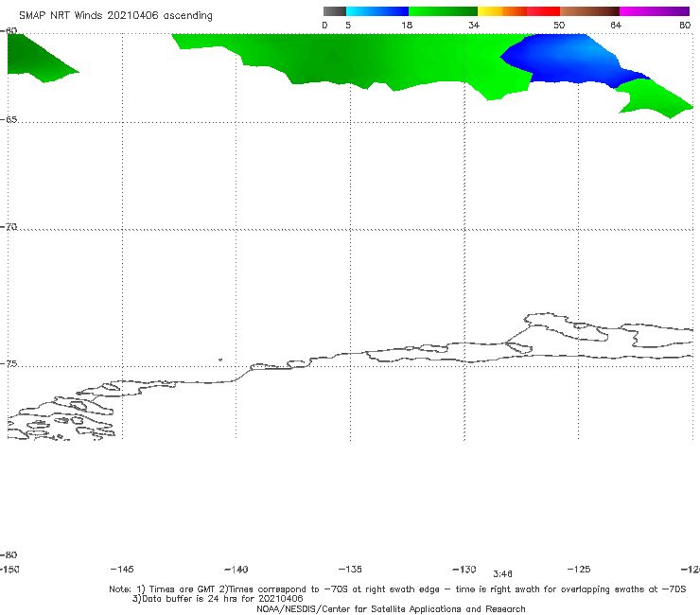Click the latitude label -70
The image size is (700, 615).
9,227
